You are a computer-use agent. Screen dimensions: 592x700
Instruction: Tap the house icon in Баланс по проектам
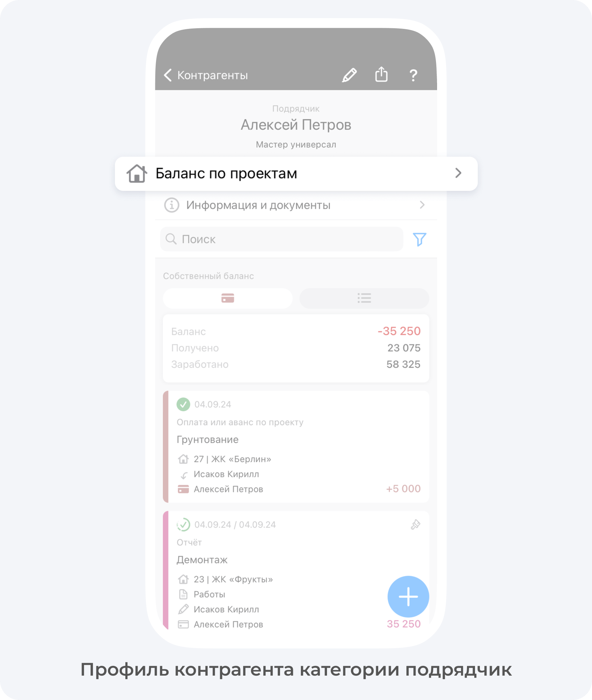tap(137, 173)
